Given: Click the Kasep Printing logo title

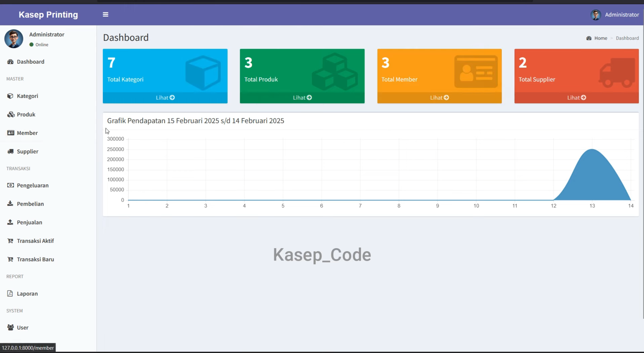Looking at the screenshot, I should [x=48, y=15].
